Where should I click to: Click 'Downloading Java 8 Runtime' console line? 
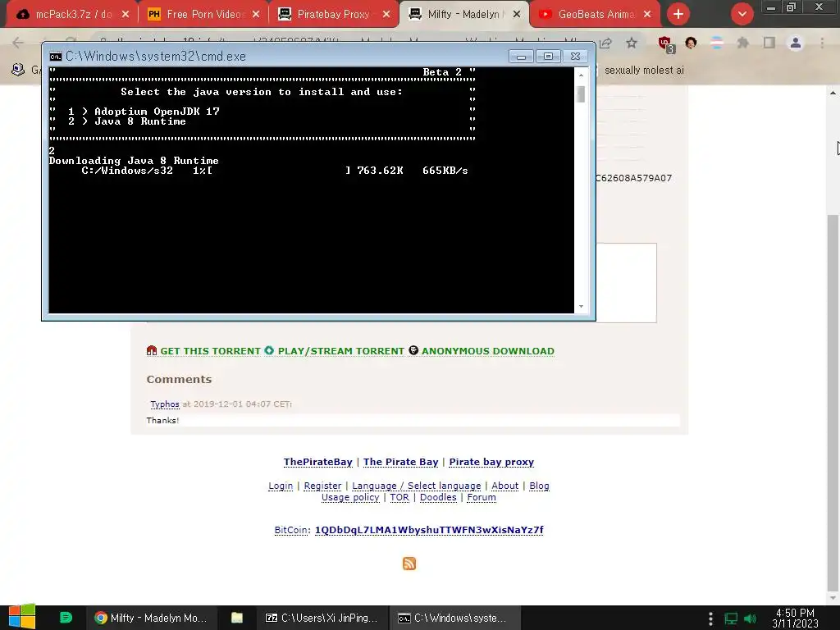(x=134, y=161)
